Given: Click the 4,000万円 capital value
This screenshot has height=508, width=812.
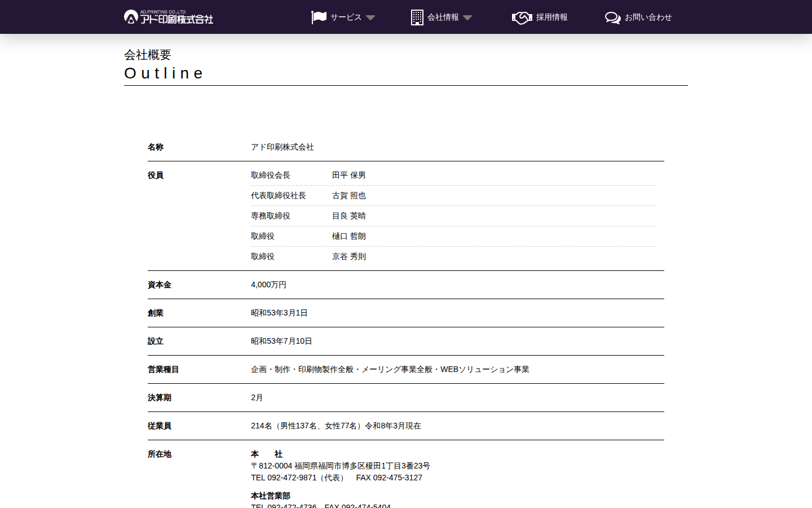Looking at the screenshot, I should (x=269, y=285).
